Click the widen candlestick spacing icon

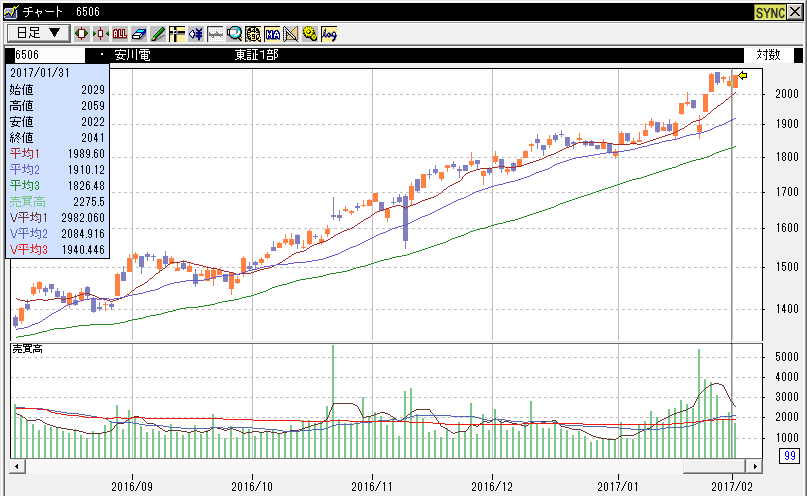tap(101, 33)
